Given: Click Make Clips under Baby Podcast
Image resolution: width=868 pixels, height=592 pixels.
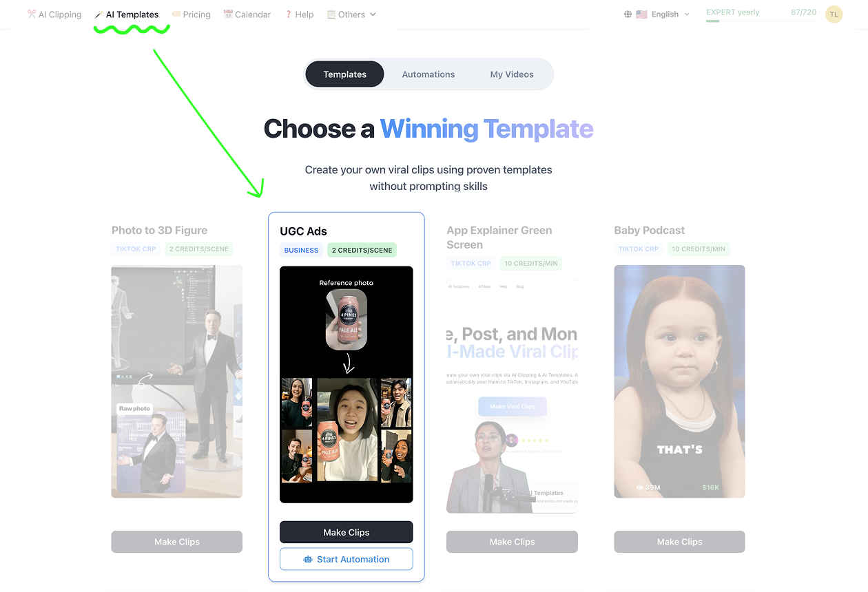Looking at the screenshot, I should coord(679,542).
